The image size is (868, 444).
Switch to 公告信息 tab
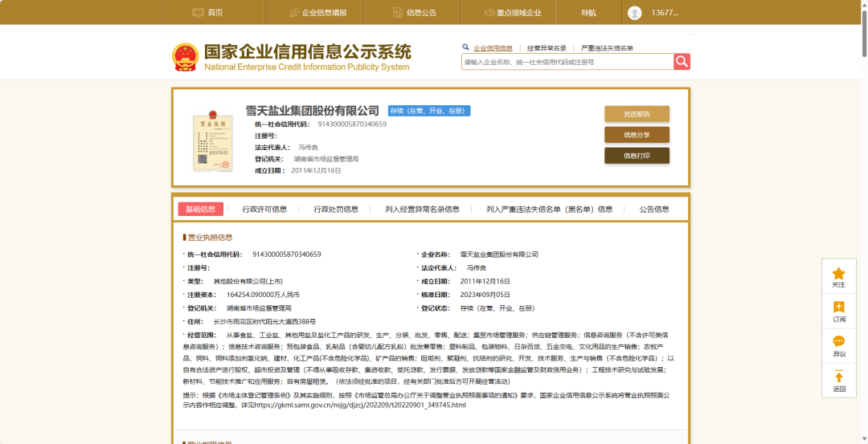coord(654,209)
